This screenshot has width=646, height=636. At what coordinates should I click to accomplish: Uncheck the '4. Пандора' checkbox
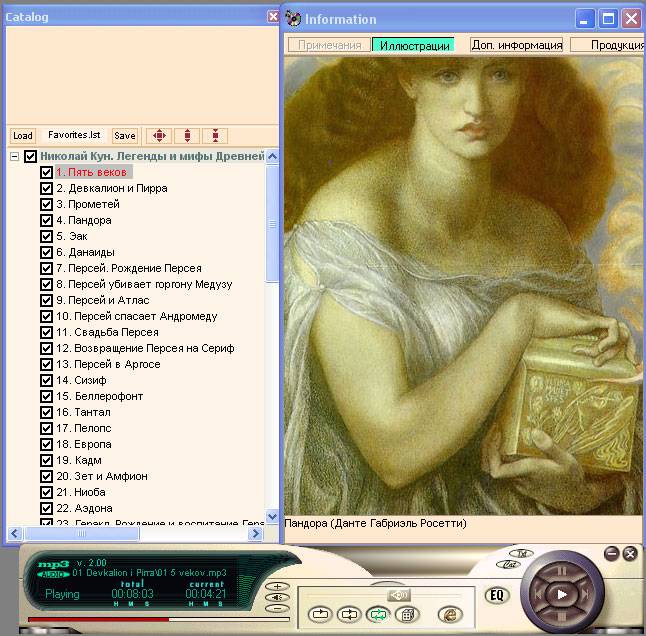click(x=47, y=220)
